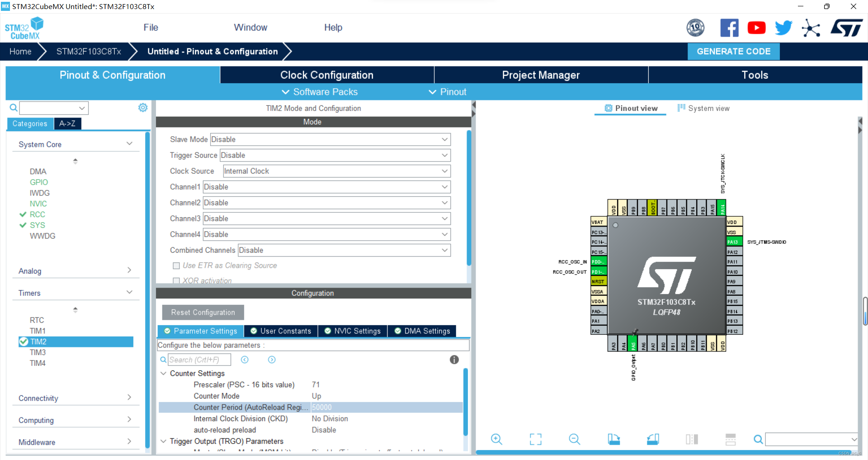Click the GENERATE CODE button
868x460 pixels.
click(734, 52)
